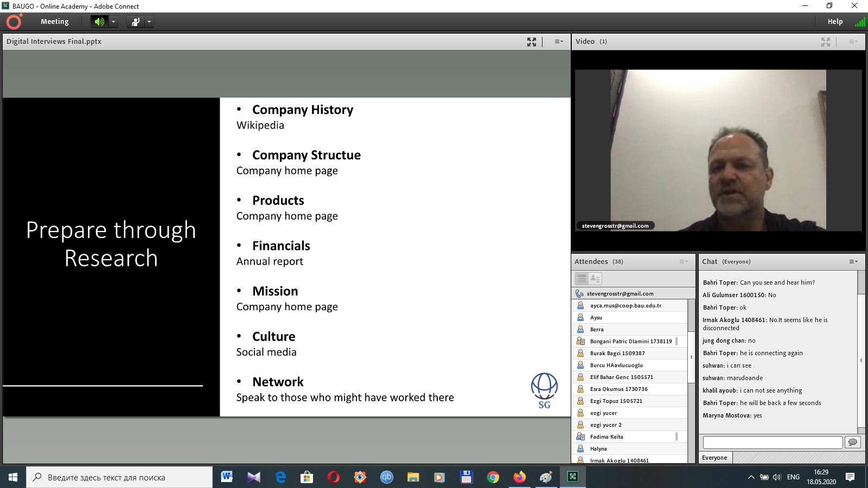Select the Everyone chat tab
Viewport: 868px width, 488px height.
pos(714,458)
